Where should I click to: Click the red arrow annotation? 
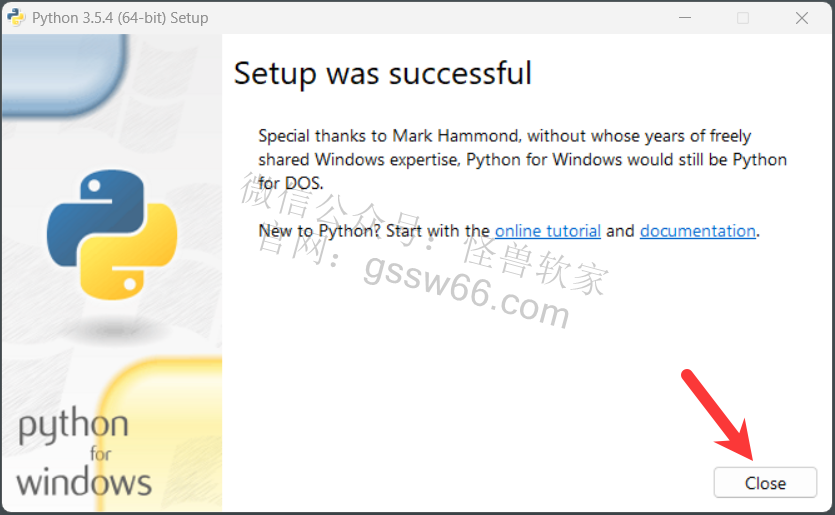718,415
